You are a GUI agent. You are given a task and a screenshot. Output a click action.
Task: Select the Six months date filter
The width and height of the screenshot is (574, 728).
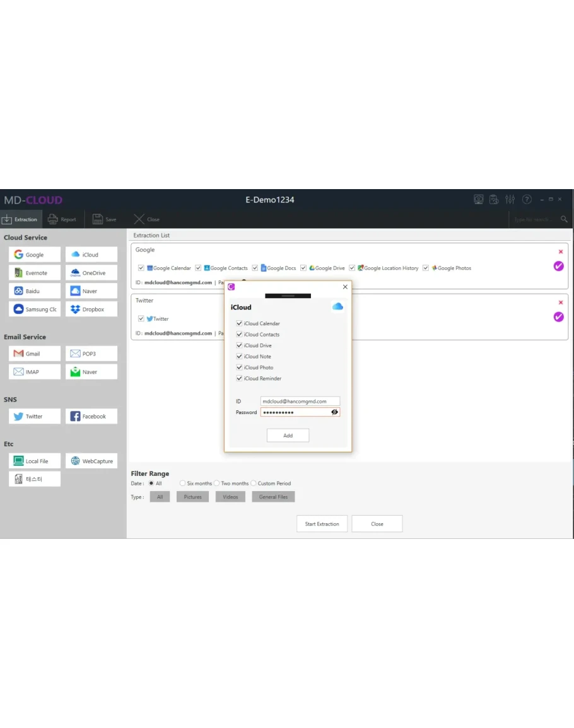(183, 483)
